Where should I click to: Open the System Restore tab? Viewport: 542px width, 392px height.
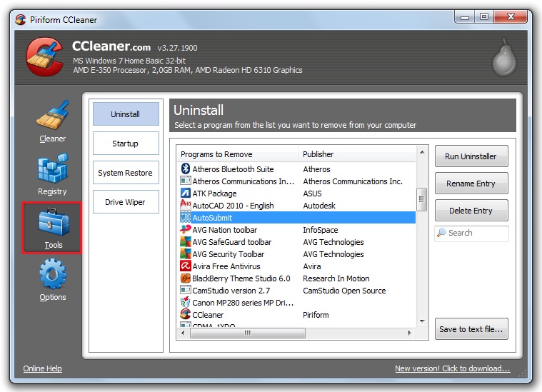[126, 173]
